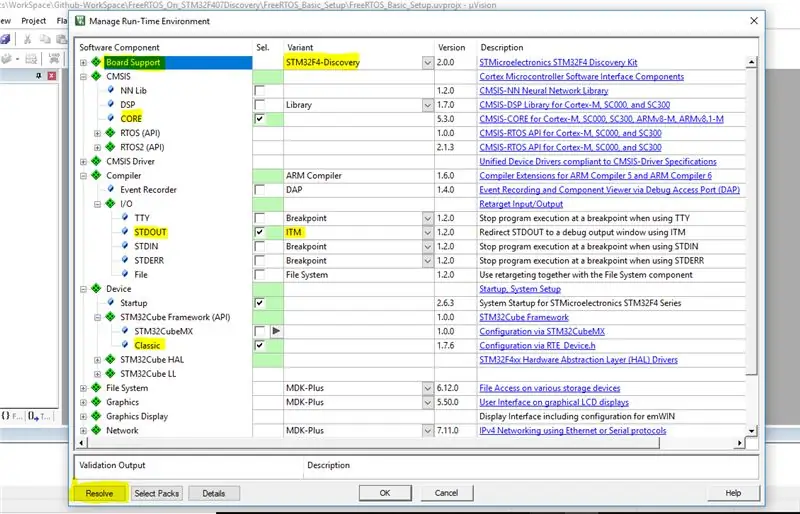Click the CMSIS Driver green icon
Screen dimensions: 800x514
pyautogui.click(x=96, y=161)
